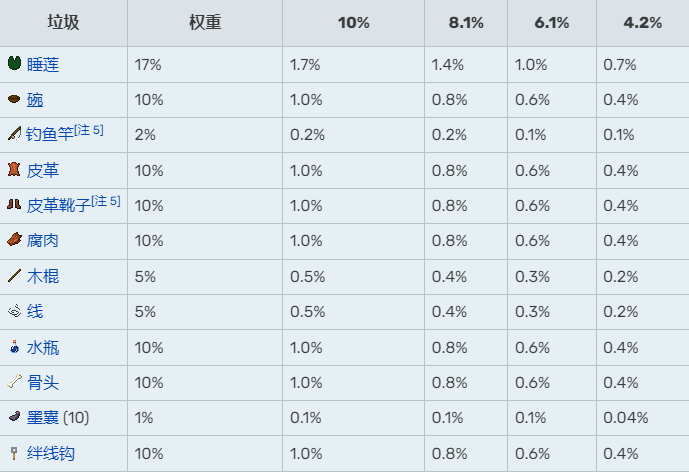Click the 注 5 footnote after 皮革靴子
The width and height of the screenshot is (689, 472).
tap(106, 201)
